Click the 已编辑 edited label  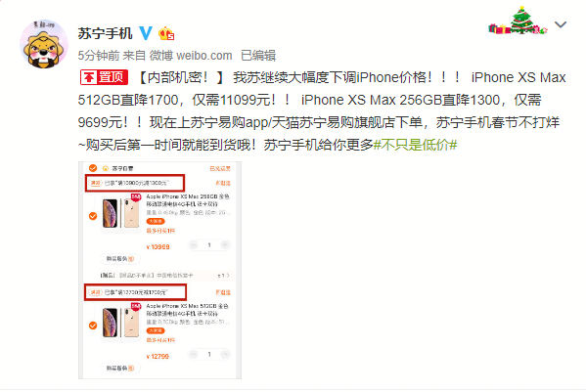point(258,56)
